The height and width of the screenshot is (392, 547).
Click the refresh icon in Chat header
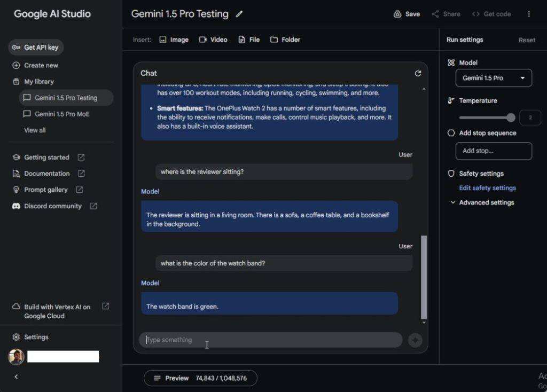tap(418, 73)
